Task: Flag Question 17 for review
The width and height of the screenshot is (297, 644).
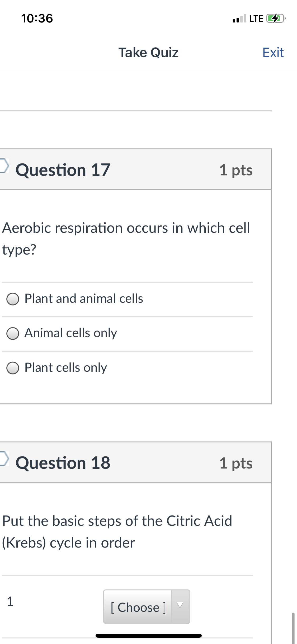Action: click(x=4, y=165)
